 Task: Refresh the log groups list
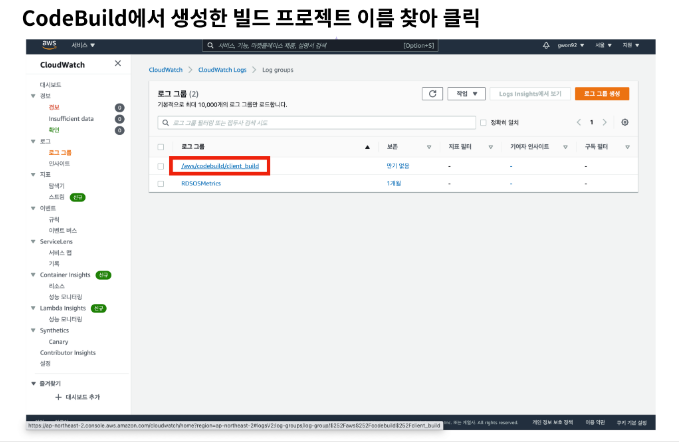(x=432, y=94)
